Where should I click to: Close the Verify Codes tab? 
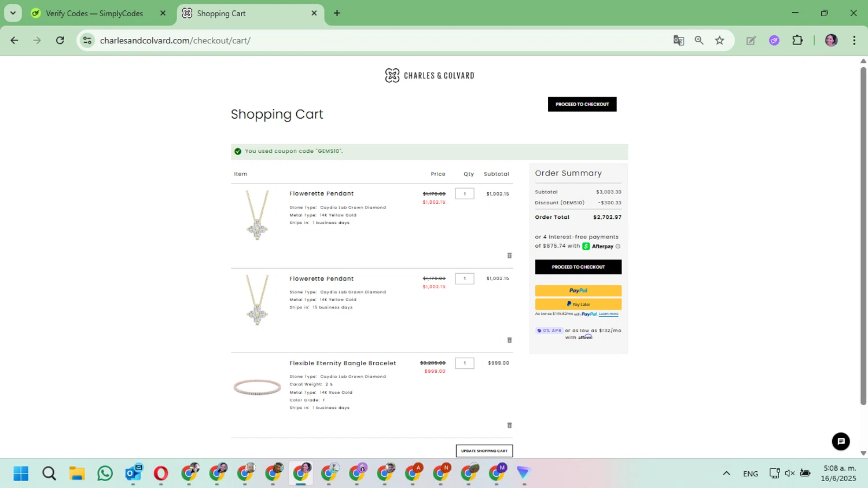tap(163, 13)
